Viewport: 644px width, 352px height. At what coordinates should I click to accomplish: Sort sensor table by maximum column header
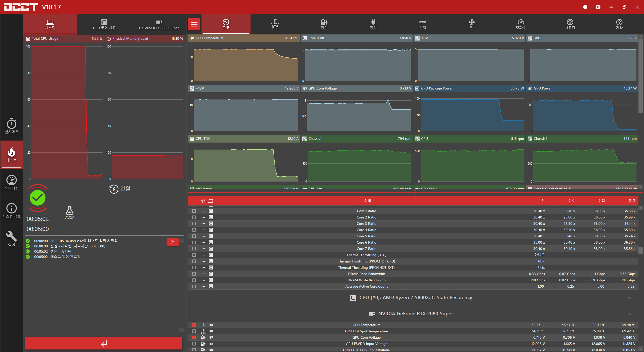[x=601, y=201]
